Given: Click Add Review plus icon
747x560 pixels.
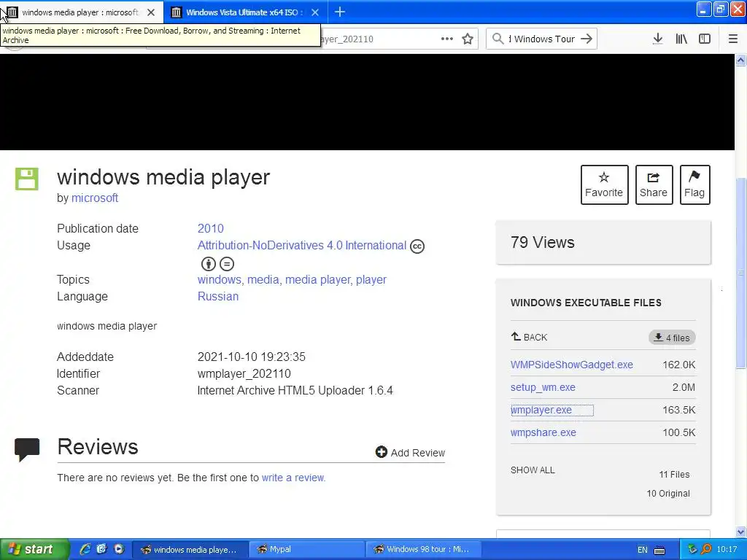Looking at the screenshot, I should coord(381,452).
